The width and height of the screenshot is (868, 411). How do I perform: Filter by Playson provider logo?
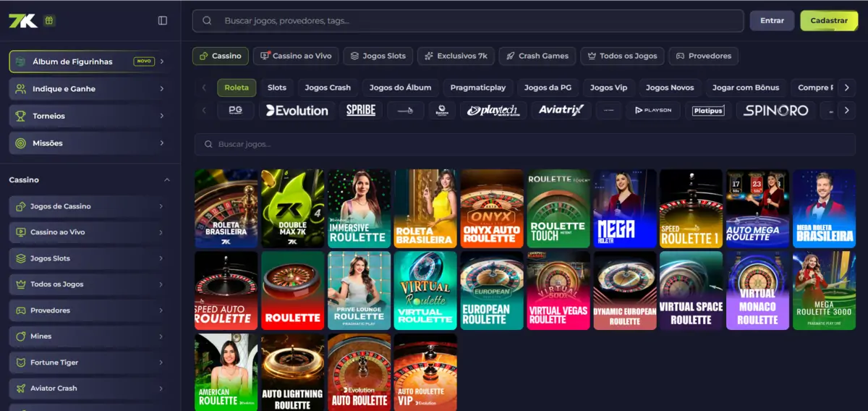tap(653, 111)
